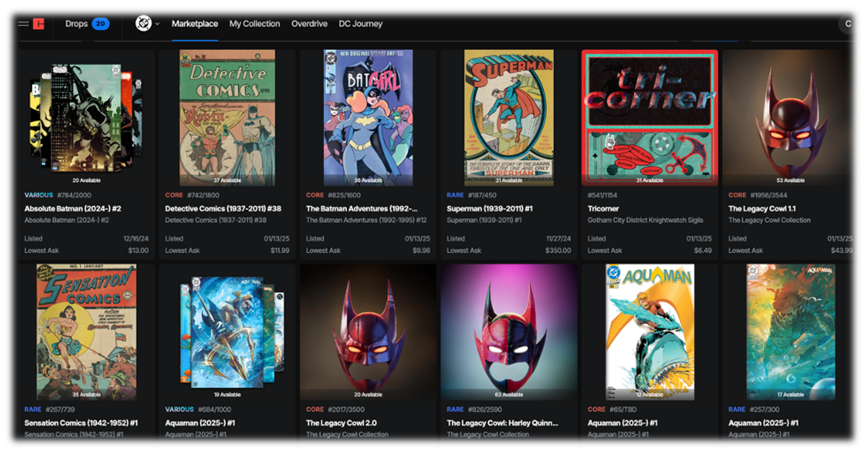The height and width of the screenshot is (456, 868).
Task: Open the Drops page
Action: click(x=77, y=24)
